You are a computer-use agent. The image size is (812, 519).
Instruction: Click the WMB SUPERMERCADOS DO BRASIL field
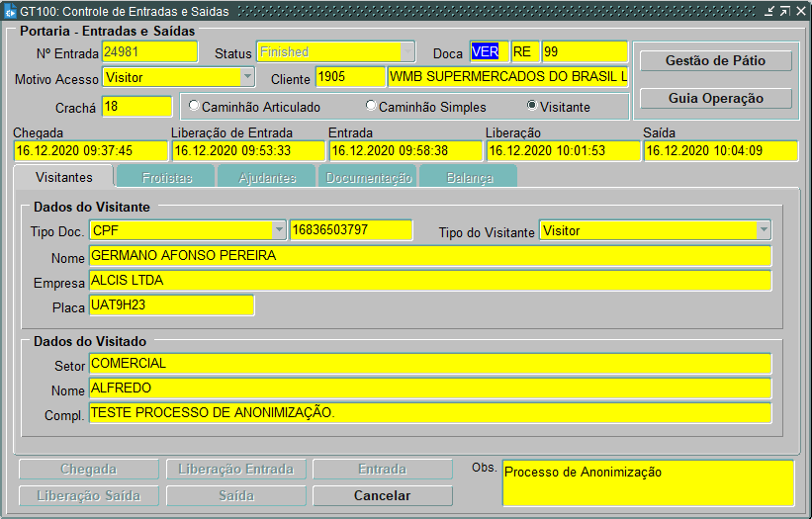(x=508, y=76)
